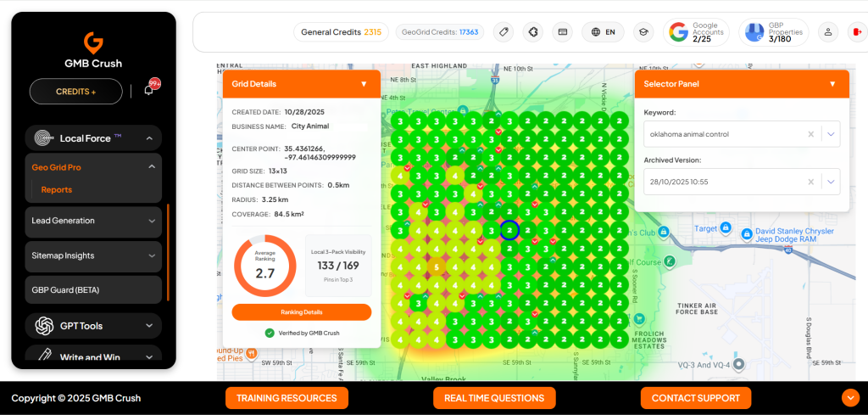Open GBP Properties 3/180 badge
Screen dimensions: 868x415
coord(773,32)
